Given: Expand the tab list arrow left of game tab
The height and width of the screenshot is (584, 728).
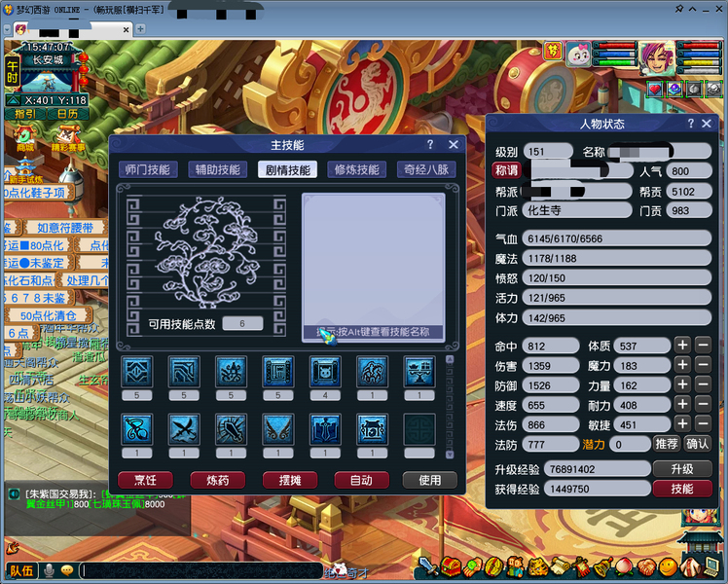Looking at the screenshot, I should 7,29.
